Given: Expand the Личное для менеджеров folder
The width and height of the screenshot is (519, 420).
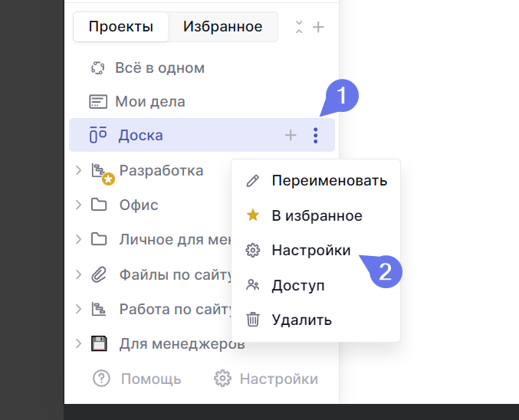Looking at the screenshot, I should 78,239.
